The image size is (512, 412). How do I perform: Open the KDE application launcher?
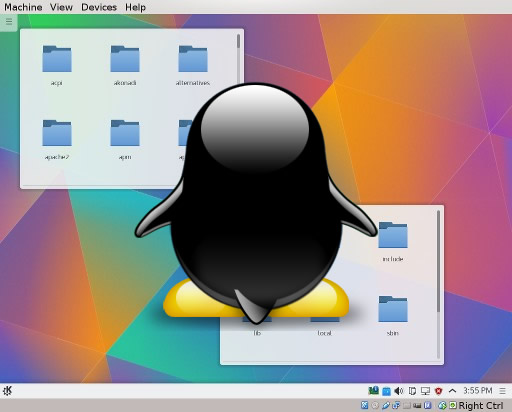[7, 390]
